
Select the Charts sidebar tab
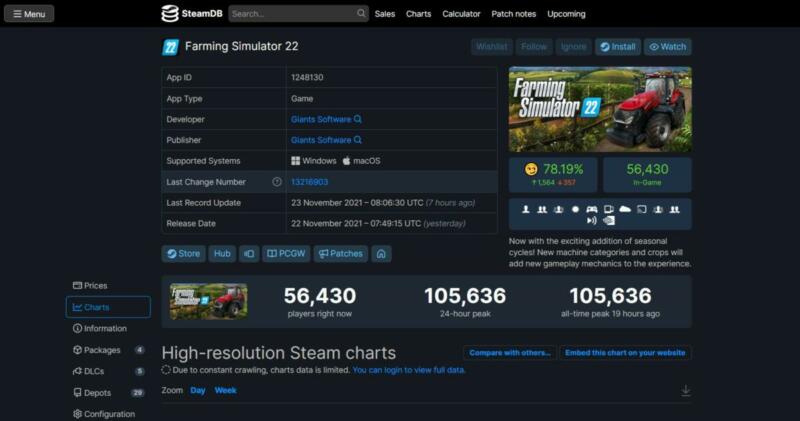[x=108, y=307]
